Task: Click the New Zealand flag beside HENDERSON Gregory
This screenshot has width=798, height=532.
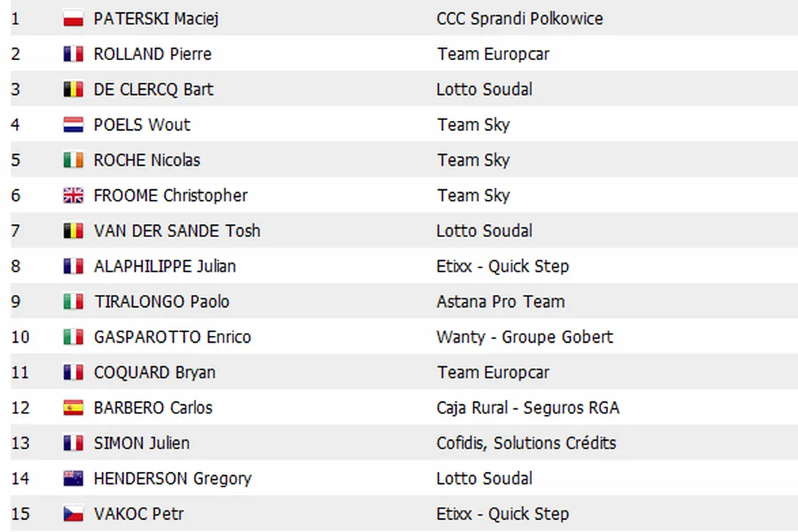Action: [73, 479]
